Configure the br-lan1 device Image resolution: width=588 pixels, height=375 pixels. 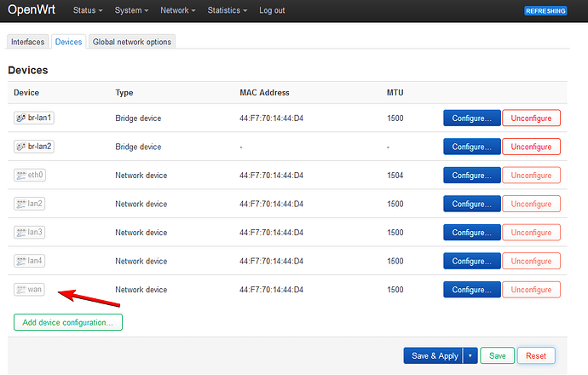[x=472, y=118]
